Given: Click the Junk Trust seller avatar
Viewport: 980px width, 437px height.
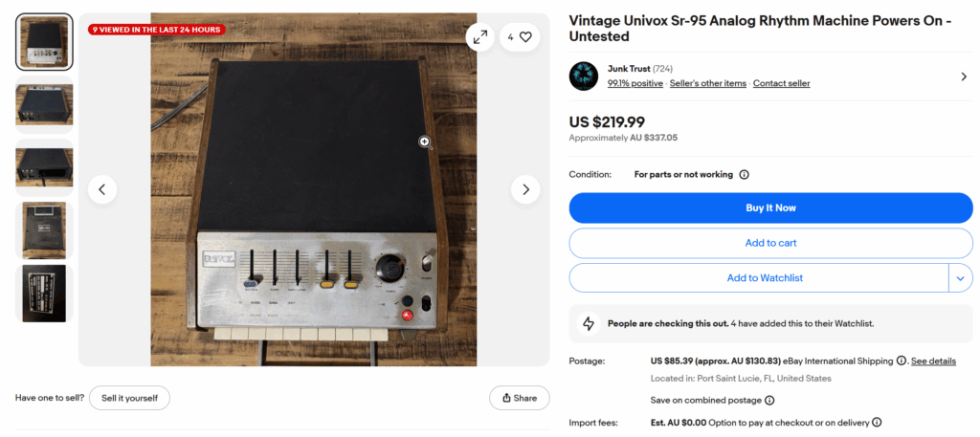Looking at the screenshot, I should tap(584, 76).
